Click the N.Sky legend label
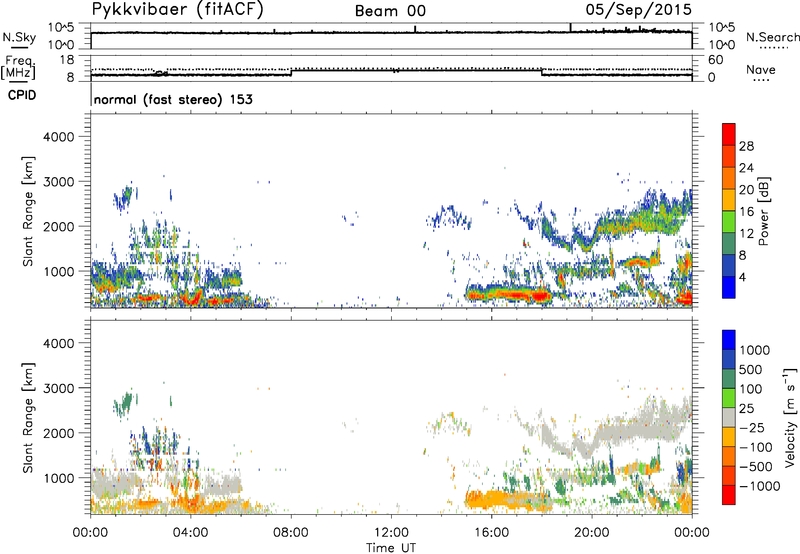The width and height of the screenshot is (800, 554). [x=19, y=38]
